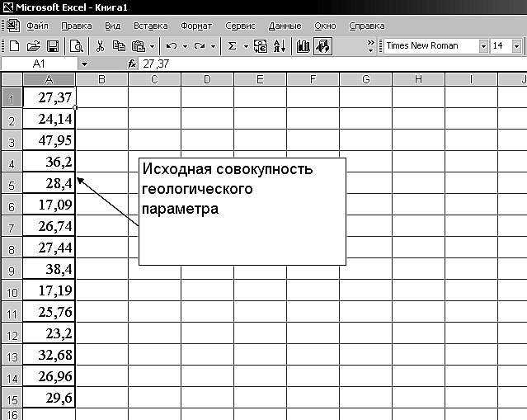The image size is (527, 420).
Task: Click the formula bar showing 27,37
Action: pos(332,64)
